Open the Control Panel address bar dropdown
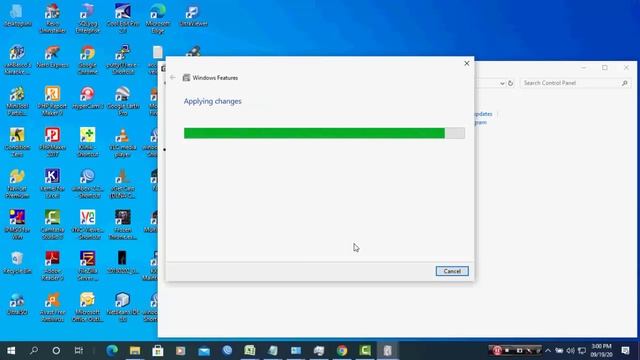This screenshot has width=640, height=360. 502,83
